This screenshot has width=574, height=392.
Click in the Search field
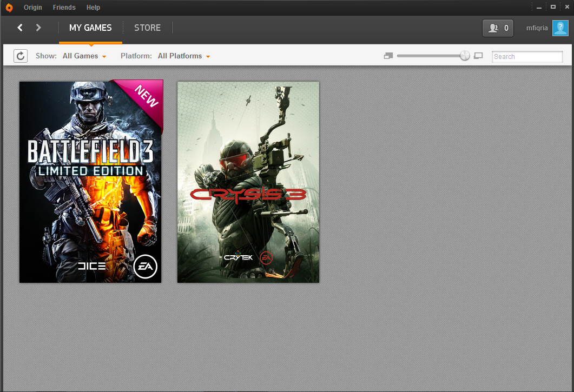[x=527, y=56]
